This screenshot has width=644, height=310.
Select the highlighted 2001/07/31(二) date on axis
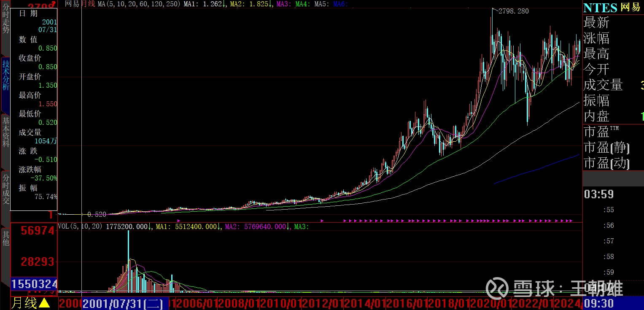pos(125,303)
